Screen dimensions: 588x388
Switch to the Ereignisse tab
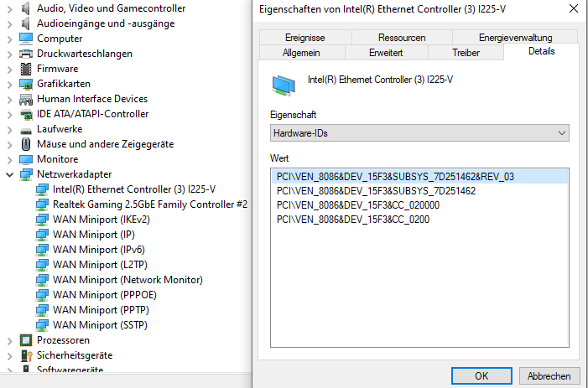304,38
